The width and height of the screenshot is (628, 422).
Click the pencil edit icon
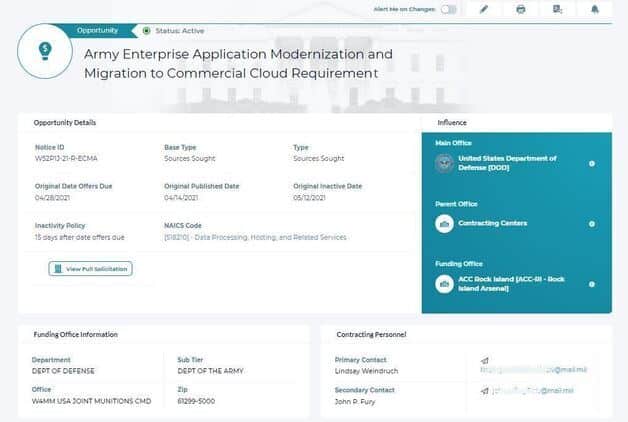click(484, 9)
